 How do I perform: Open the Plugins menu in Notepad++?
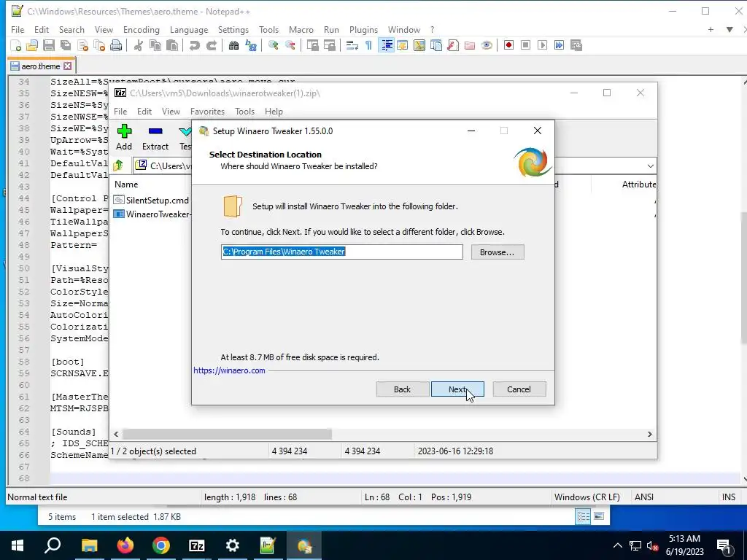(x=363, y=29)
